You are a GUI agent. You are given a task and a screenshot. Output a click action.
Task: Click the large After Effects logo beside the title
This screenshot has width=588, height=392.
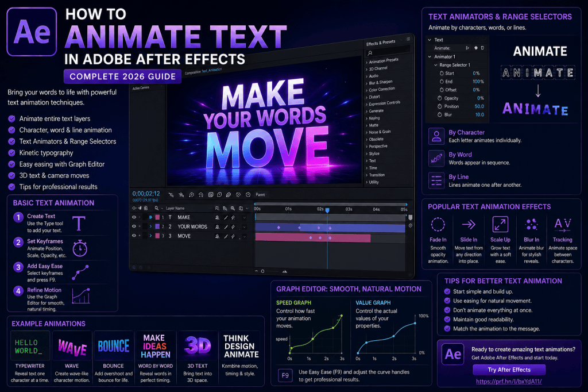[32, 32]
